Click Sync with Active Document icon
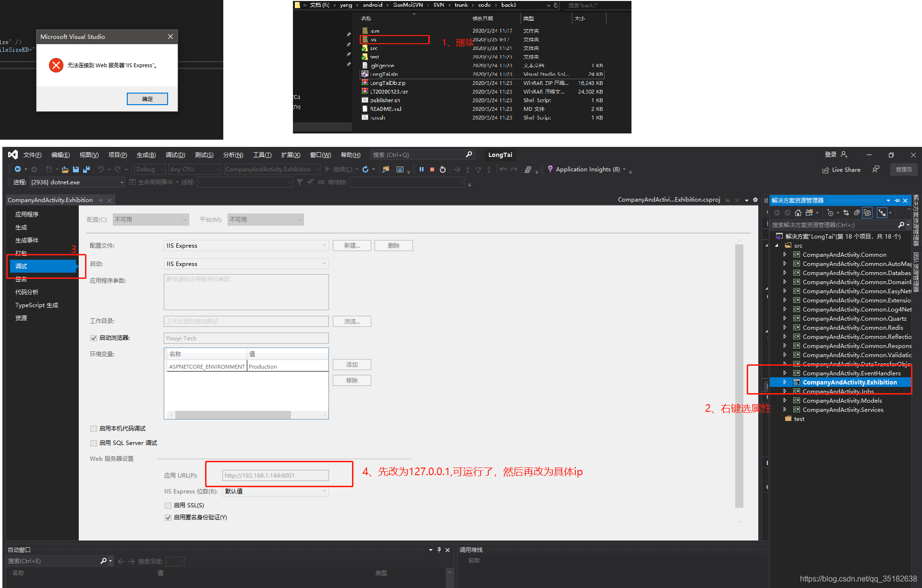Screen dimensions: 922x588 pyautogui.click(x=846, y=213)
